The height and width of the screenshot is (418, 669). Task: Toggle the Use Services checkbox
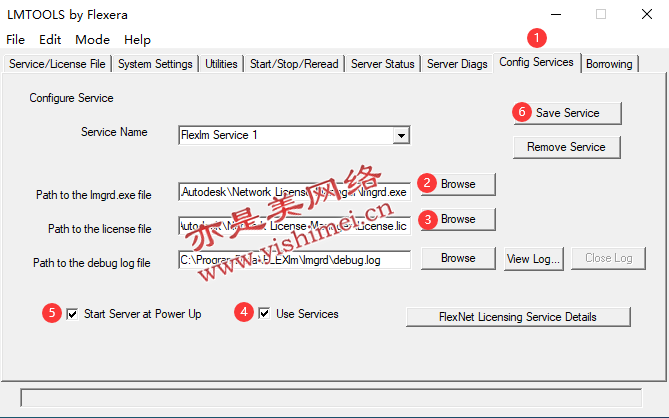pos(264,314)
